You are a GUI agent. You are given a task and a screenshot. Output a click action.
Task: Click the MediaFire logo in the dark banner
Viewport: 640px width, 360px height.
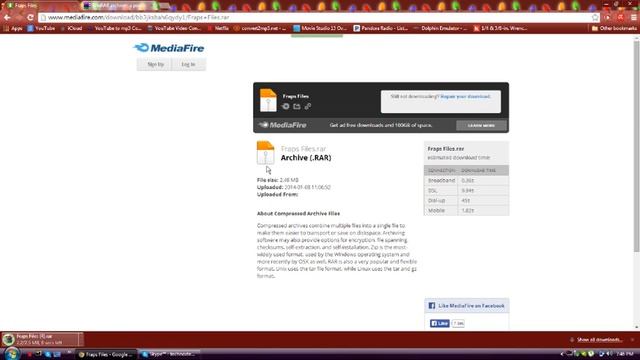(x=282, y=125)
